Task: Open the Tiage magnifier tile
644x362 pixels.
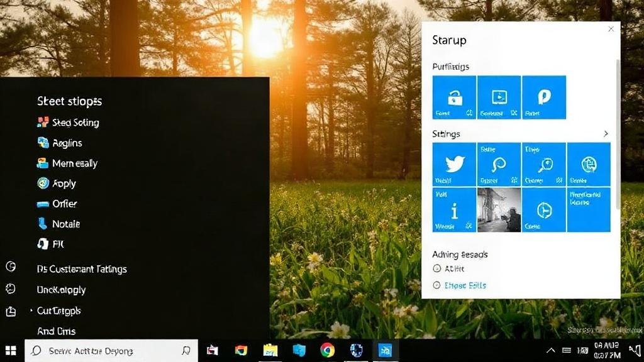Action: click(x=544, y=164)
